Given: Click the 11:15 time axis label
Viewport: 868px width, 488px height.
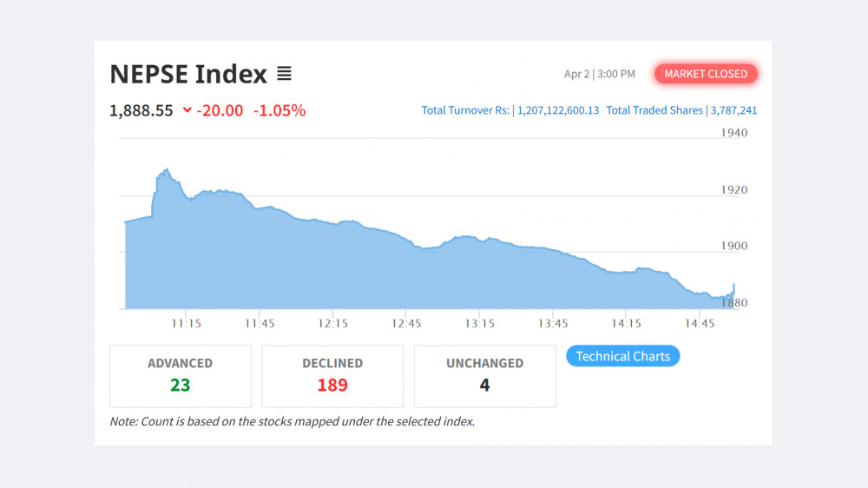Looking at the screenshot, I should click(186, 323).
